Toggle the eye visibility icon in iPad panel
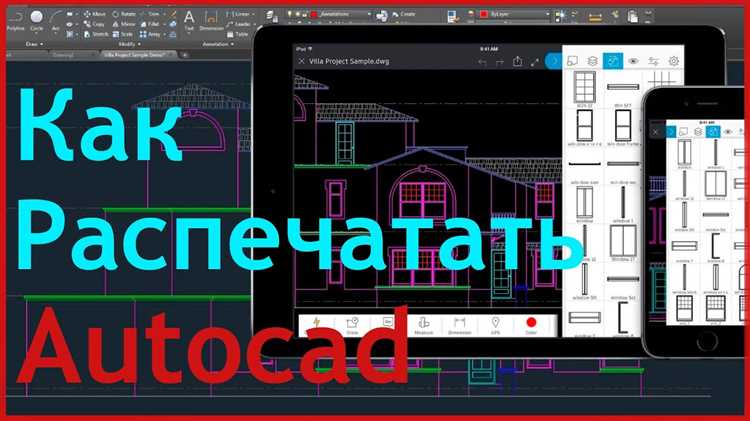The width and height of the screenshot is (750, 421). (x=633, y=61)
